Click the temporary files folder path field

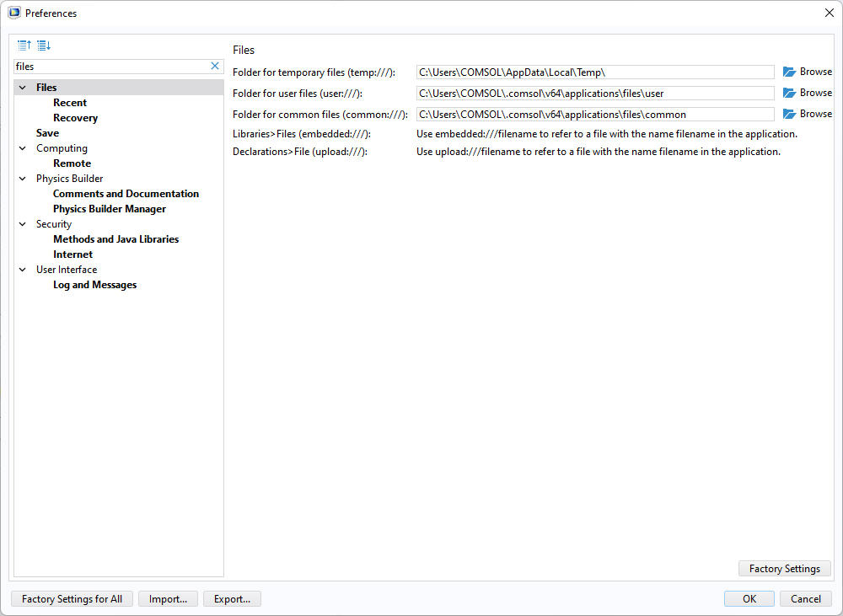594,72
